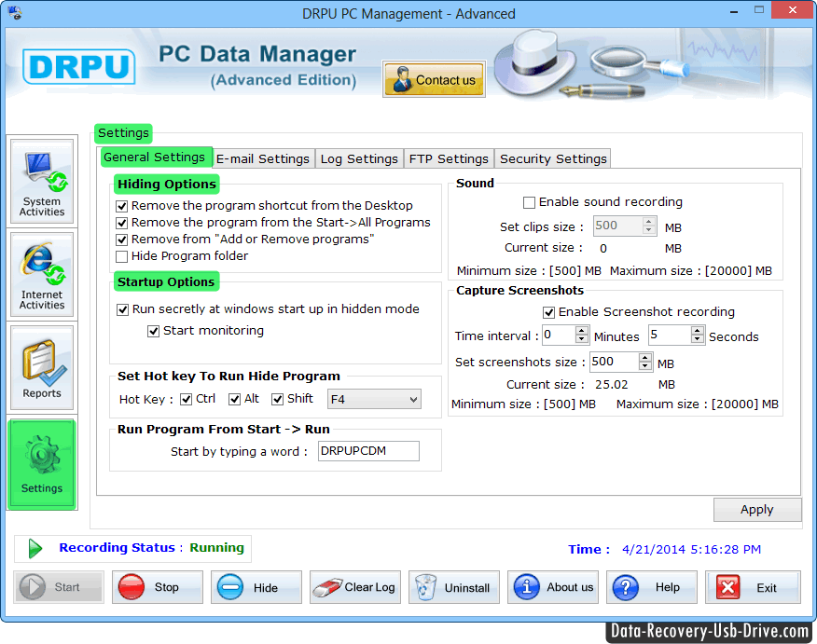Click the About us button label
The image size is (817, 644).
[x=570, y=587]
